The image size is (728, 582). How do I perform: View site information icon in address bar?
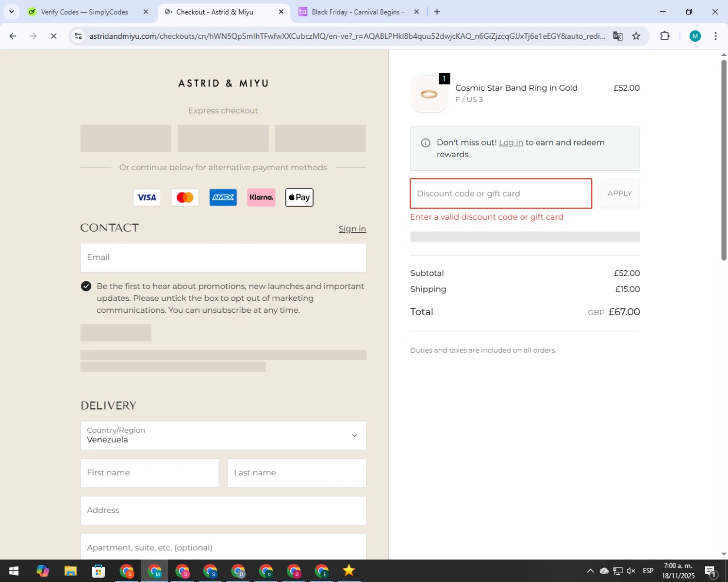tap(78, 36)
